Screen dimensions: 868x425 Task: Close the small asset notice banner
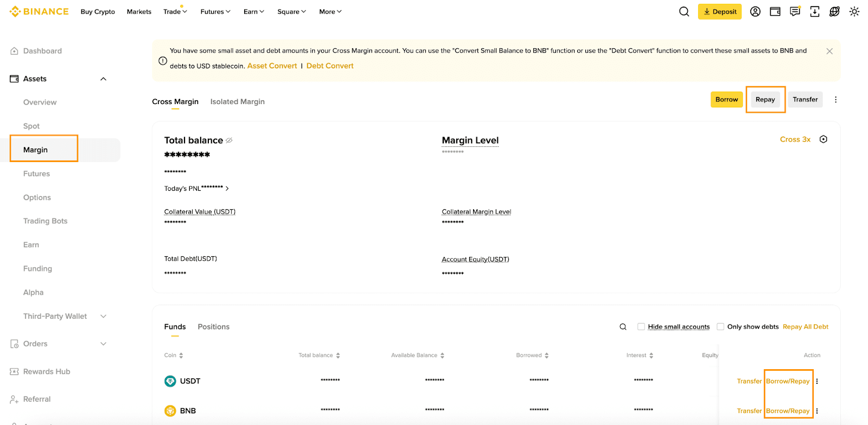[x=829, y=51]
